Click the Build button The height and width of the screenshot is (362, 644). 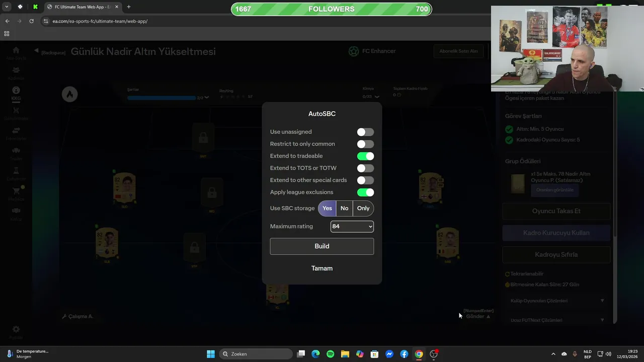pyautogui.click(x=322, y=246)
